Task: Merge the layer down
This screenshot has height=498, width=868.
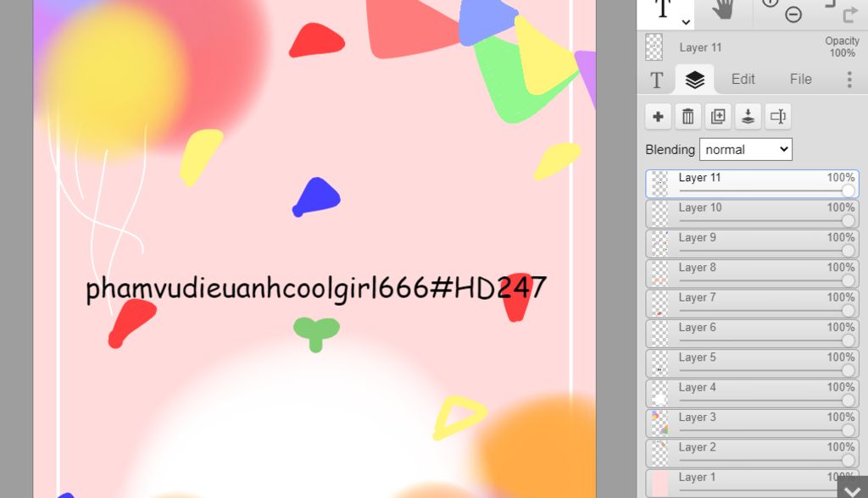Action: click(748, 117)
